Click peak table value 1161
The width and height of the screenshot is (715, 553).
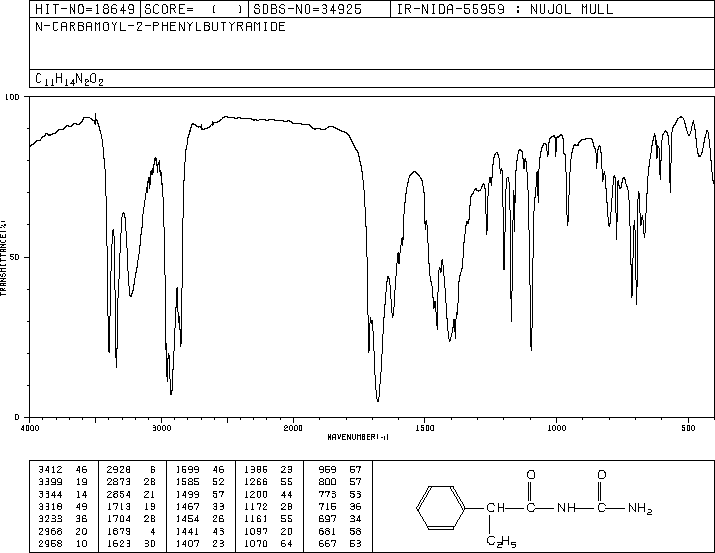coord(256,519)
